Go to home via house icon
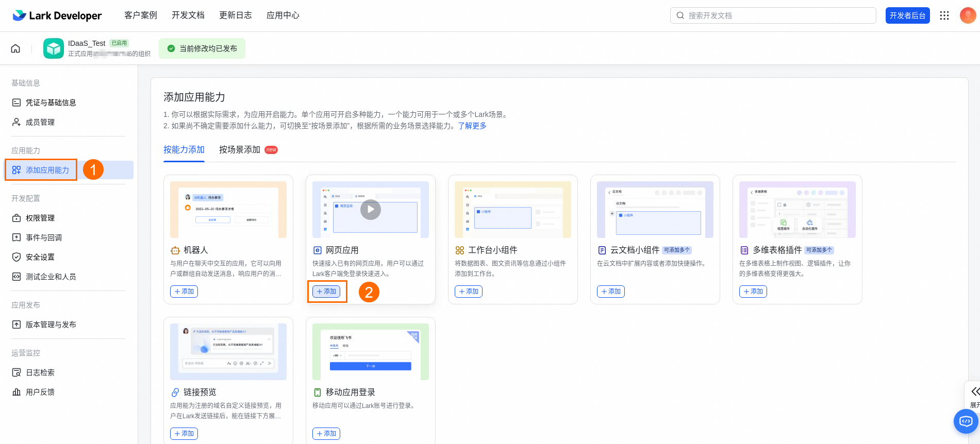This screenshot has height=444, width=980. pyautogui.click(x=15, y=48)
